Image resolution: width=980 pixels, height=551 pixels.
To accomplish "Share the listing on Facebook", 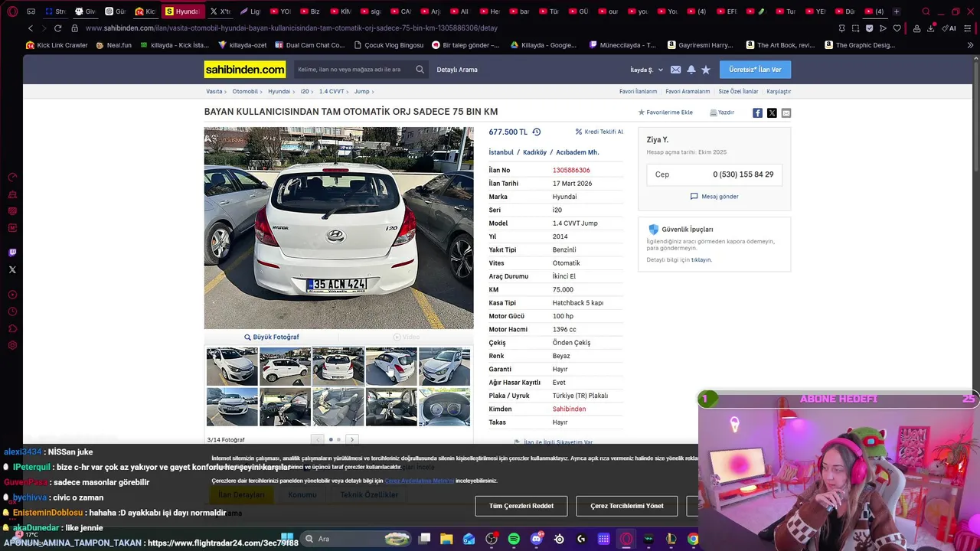I will click(757, 112).
